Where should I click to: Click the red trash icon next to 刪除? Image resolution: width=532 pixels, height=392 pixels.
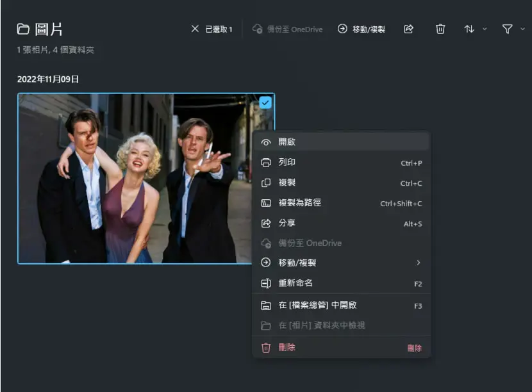click(x=265, y=348)
